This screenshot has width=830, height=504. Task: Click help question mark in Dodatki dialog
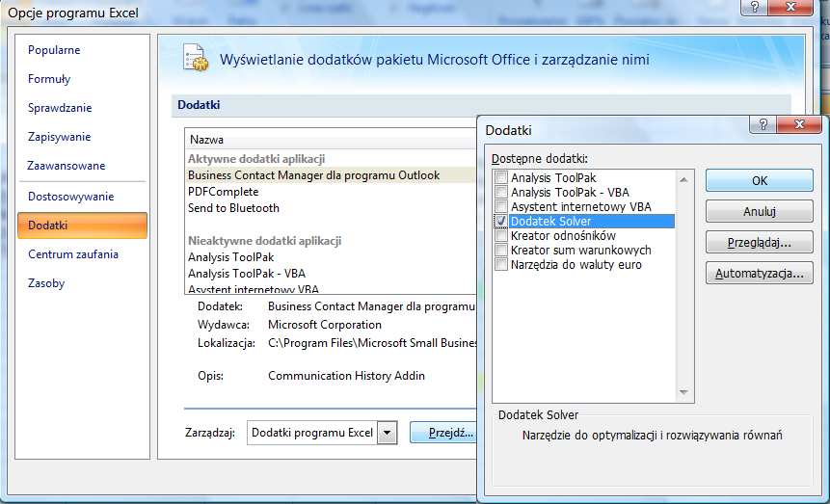(763, 124)
